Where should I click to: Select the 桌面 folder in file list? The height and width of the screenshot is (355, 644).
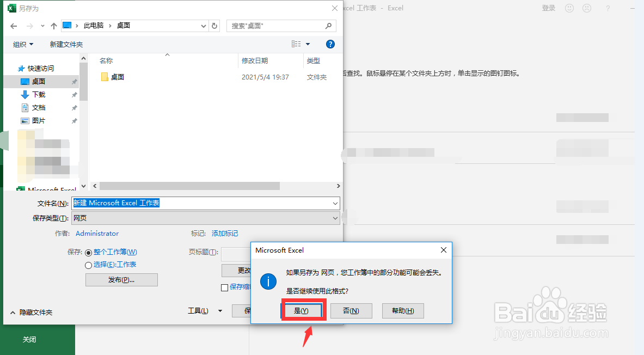[x=117, y=77]
